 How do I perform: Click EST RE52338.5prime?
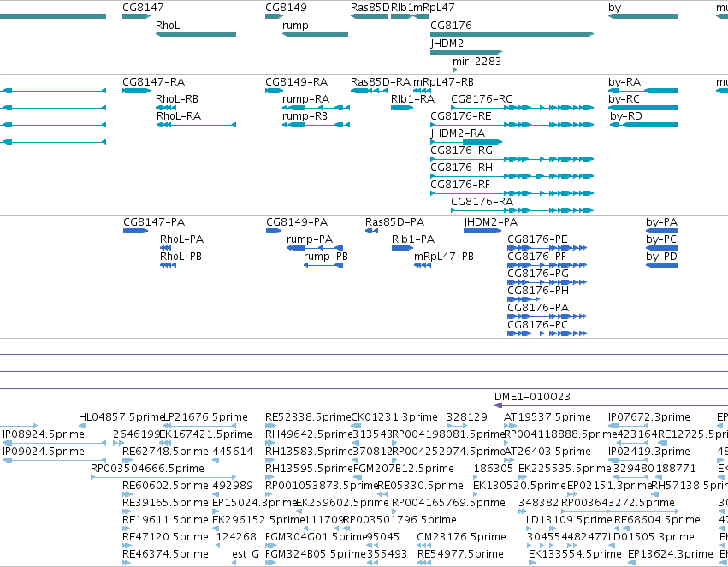click(308, 417)
